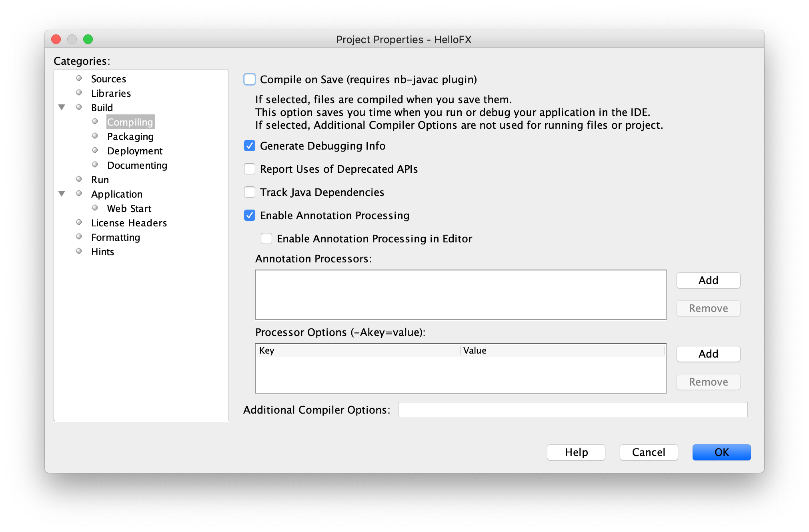The image size is (809, 532).
Task: Select the Run category
Action: pos(100,180)
